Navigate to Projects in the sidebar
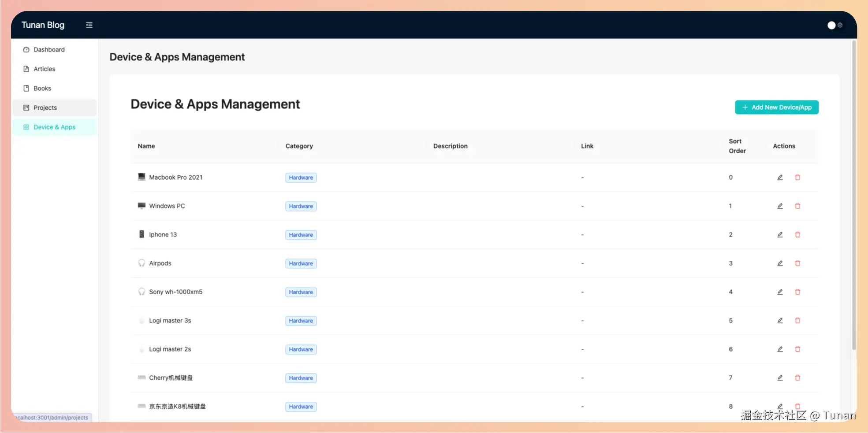 point(55,108)
